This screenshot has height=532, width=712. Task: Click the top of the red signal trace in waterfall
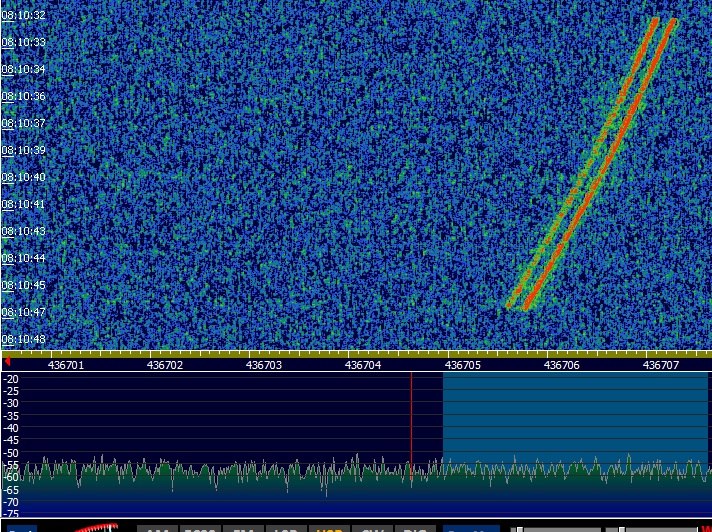pos(654,20)
